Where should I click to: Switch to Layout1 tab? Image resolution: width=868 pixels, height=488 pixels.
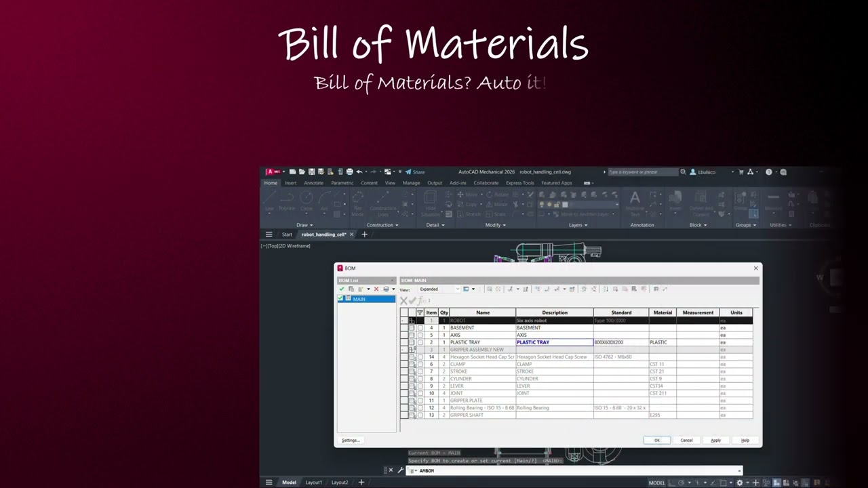(313, 483)
